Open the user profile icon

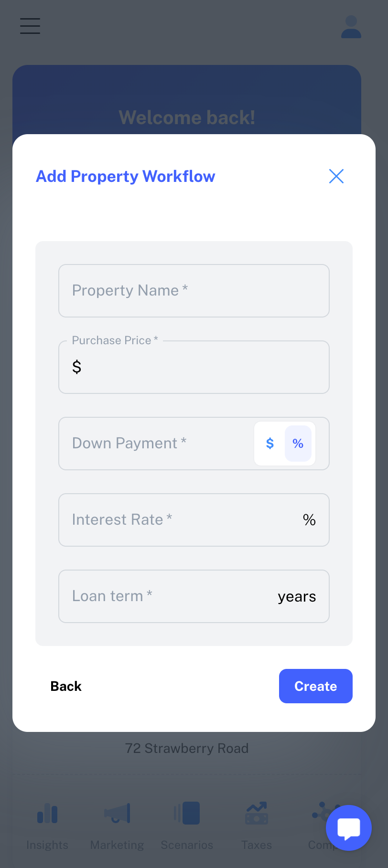(x=351, y=27)
